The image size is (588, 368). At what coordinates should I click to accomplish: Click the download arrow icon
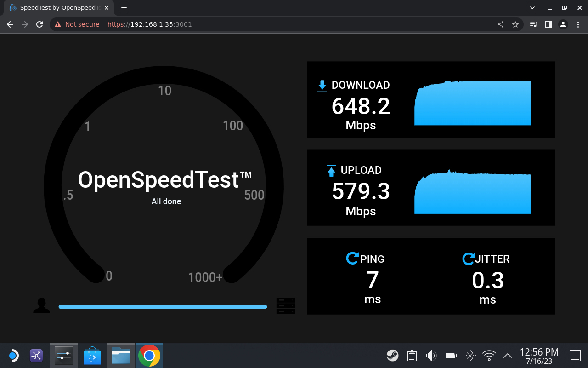click(322, 86)
